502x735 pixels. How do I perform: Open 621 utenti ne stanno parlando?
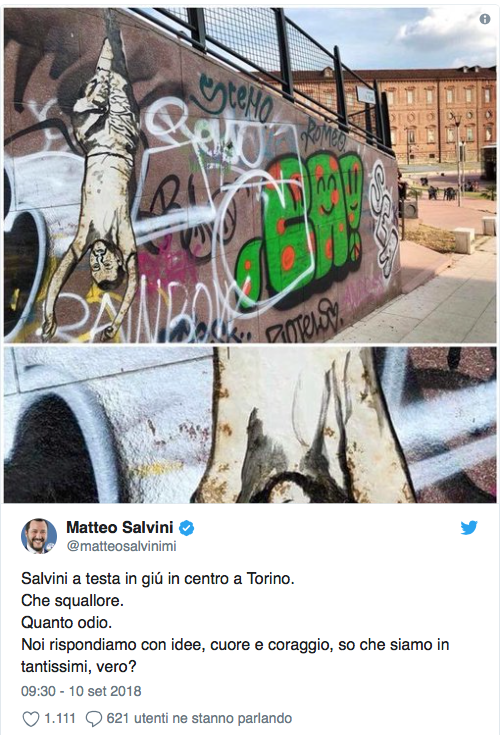point(199,718)
